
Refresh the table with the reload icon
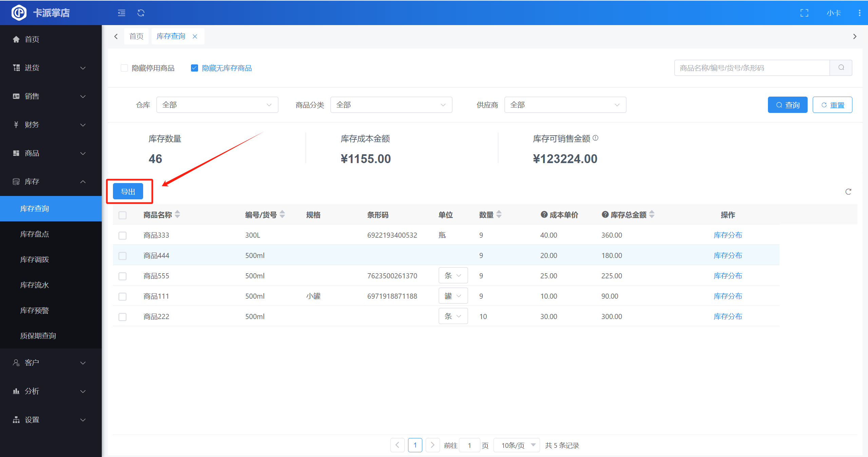(848, 192)
